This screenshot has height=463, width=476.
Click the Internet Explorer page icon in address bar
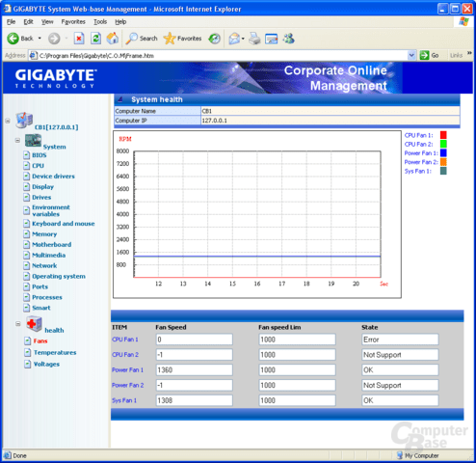(x=33, y=56)
